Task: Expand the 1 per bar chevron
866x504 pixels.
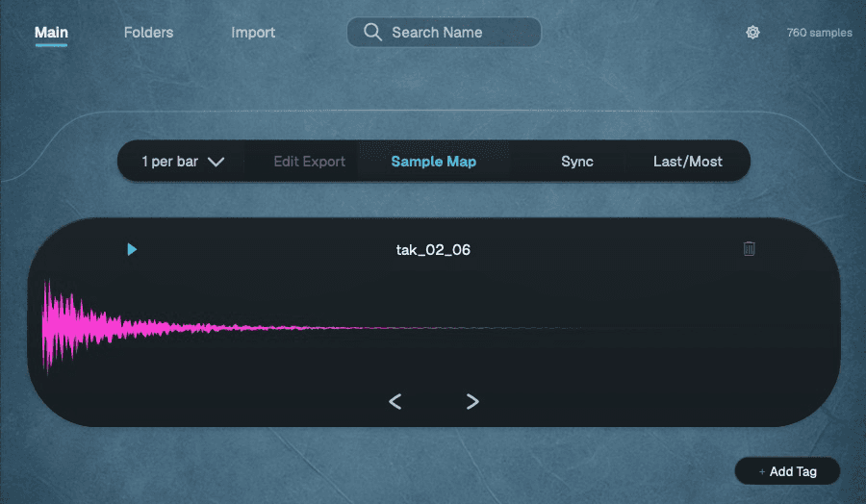Action: point(216,162)
